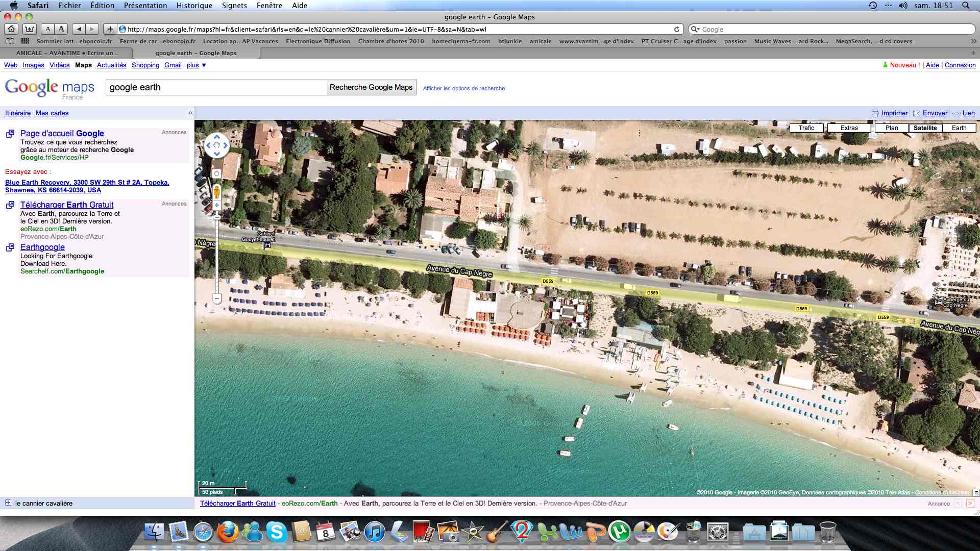The width and height of the screenshot is (980, 551).
Task: Open the Imprimer link
Action: [x=894, y=113]
